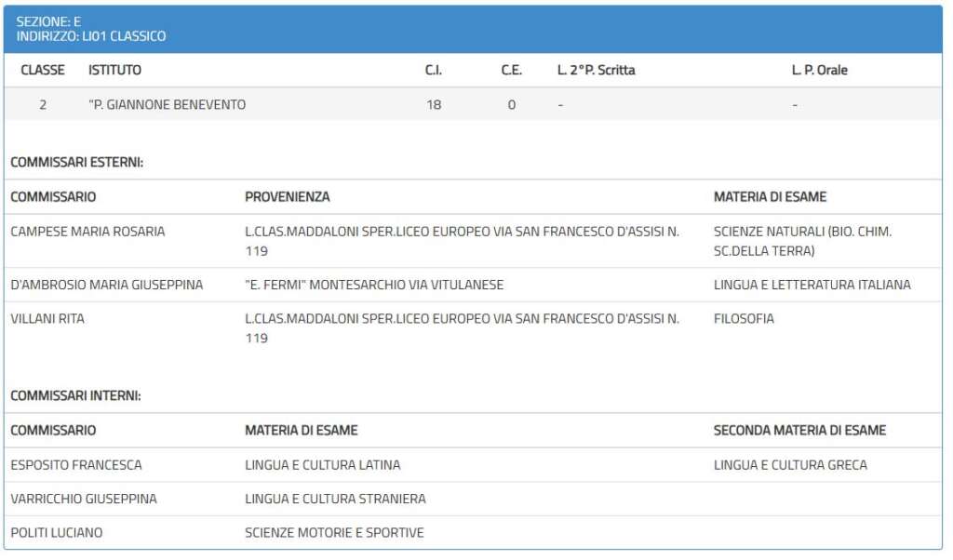Select the 'P. GIANNONE BENEVENTO' institute cell
This screenshot has width=953, height=560.
click(168, 104)
